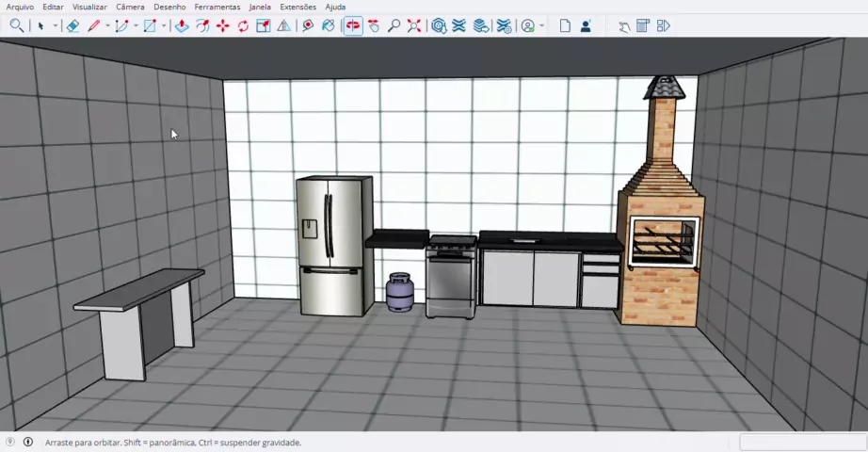Select the Zoom magnifier tool
868x452 pixels.
point(394,26)
